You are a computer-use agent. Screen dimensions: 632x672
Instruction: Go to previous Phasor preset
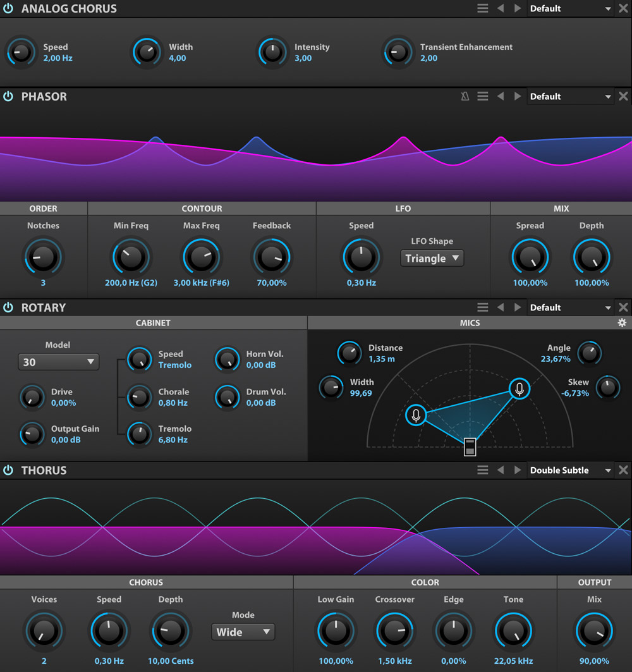[500, 97]
